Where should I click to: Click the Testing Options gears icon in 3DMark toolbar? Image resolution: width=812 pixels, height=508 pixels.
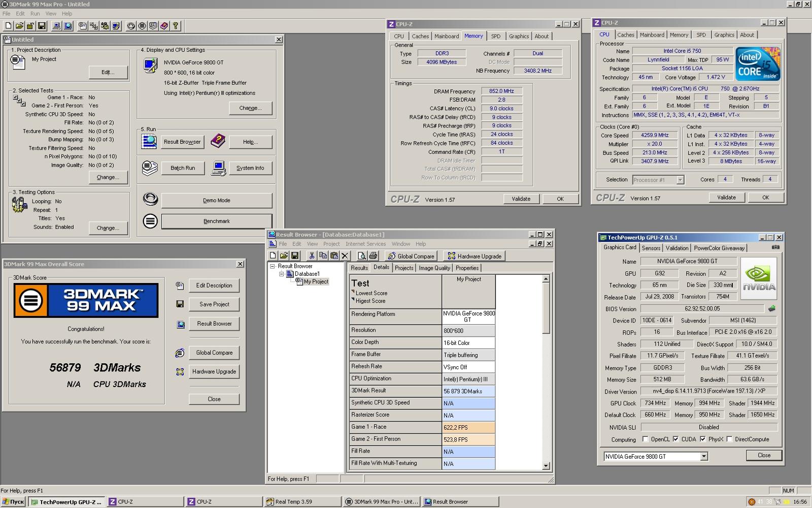click(x=105, y=26)
